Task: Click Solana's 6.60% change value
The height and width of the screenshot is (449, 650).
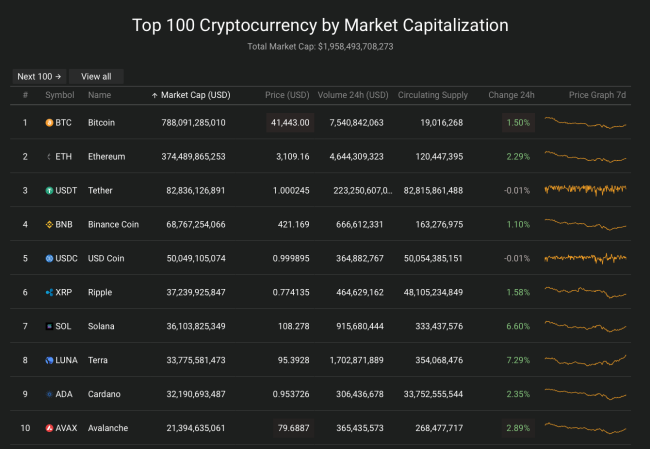Action: [x=518, y=327]
